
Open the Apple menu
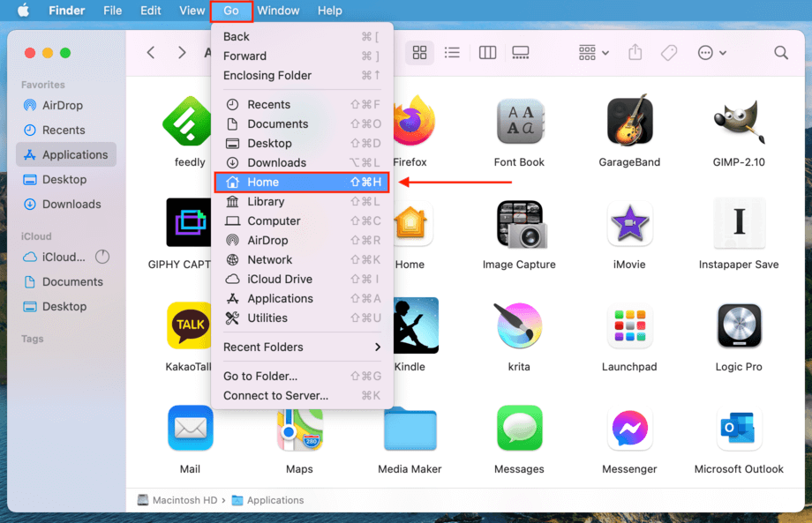(23, 11)
